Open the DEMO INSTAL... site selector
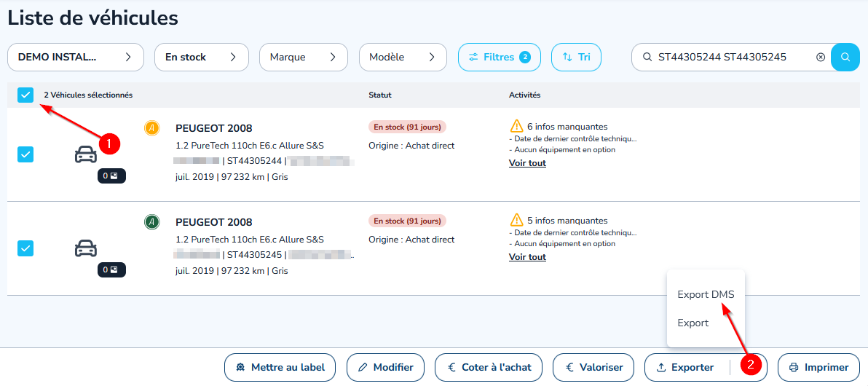Viewport: 868px width, 386px height. (x=75, y=57)
